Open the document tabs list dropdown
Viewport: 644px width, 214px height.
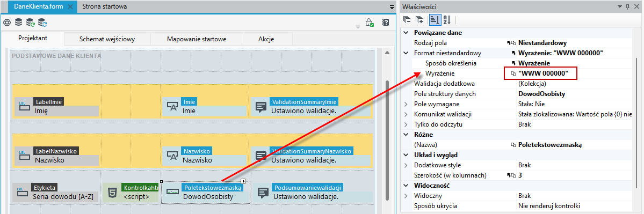click(x=392, y=6)
